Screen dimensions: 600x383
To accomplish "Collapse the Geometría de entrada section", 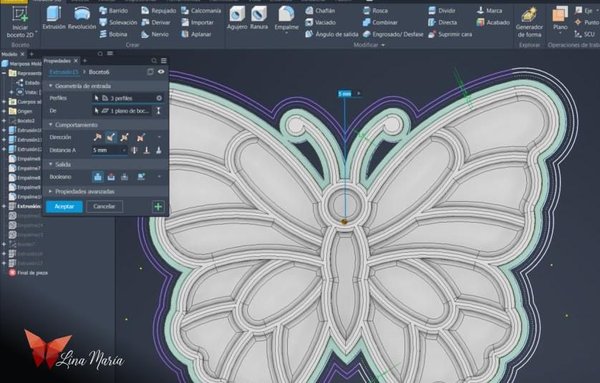I will point(51,86).
